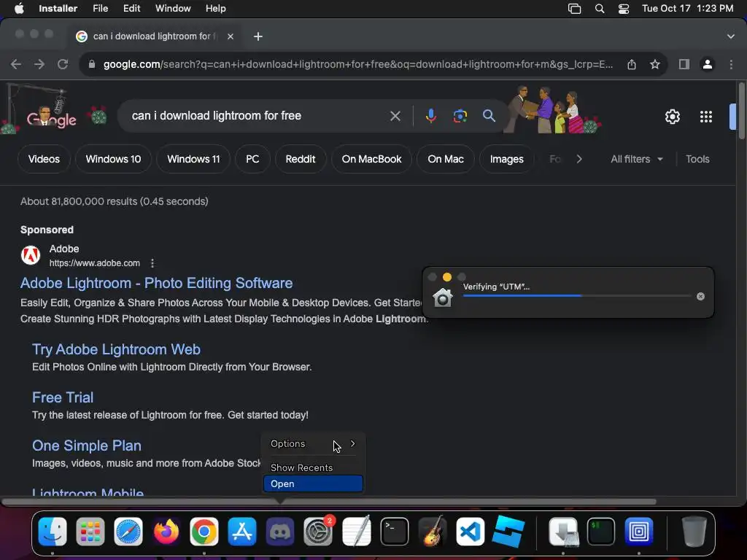Clear the search query

click(x=395, y=116)
